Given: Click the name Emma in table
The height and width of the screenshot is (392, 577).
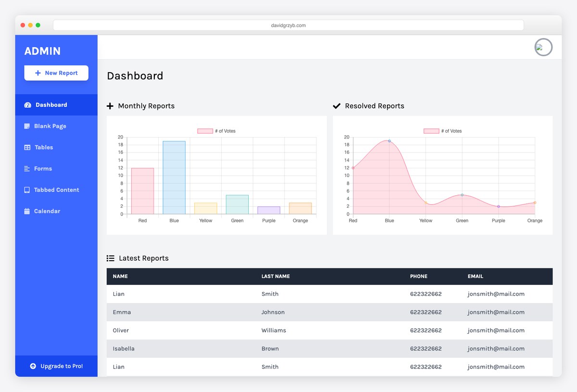Looking at the screenshot, I should pyautogui.click(x=122, y=312).
